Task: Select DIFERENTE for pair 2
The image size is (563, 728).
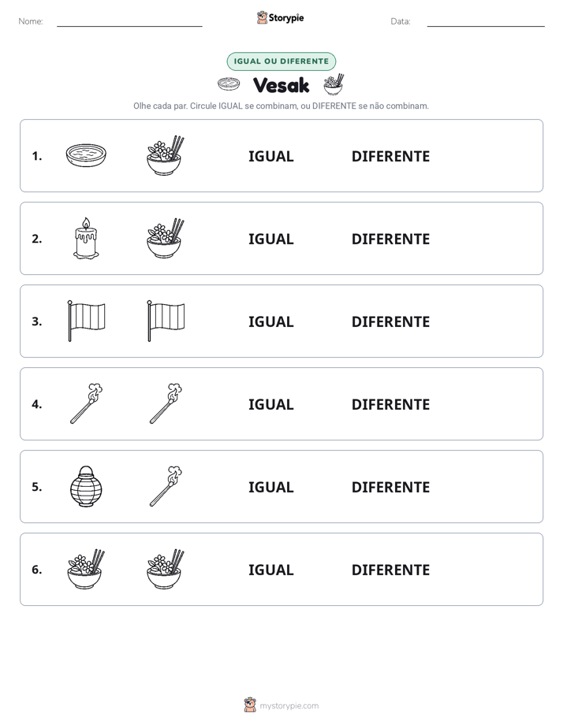Action: pos(390,239)
